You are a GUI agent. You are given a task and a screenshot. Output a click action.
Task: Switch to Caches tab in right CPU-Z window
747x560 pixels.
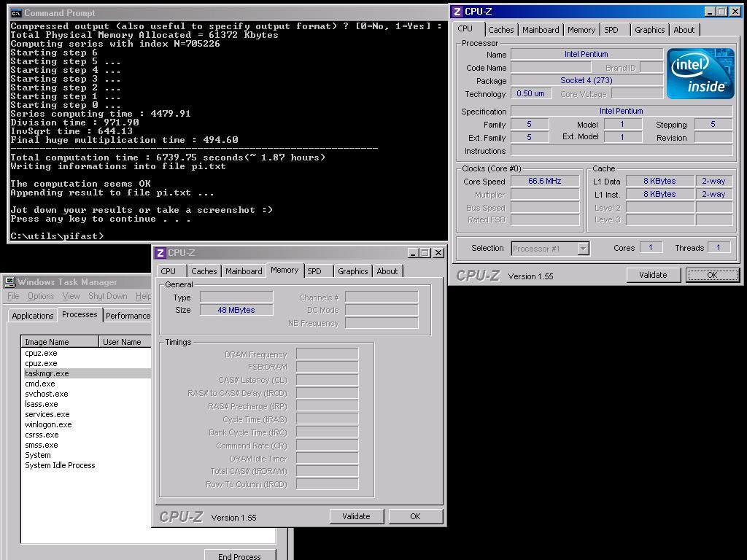pos(500,30)
